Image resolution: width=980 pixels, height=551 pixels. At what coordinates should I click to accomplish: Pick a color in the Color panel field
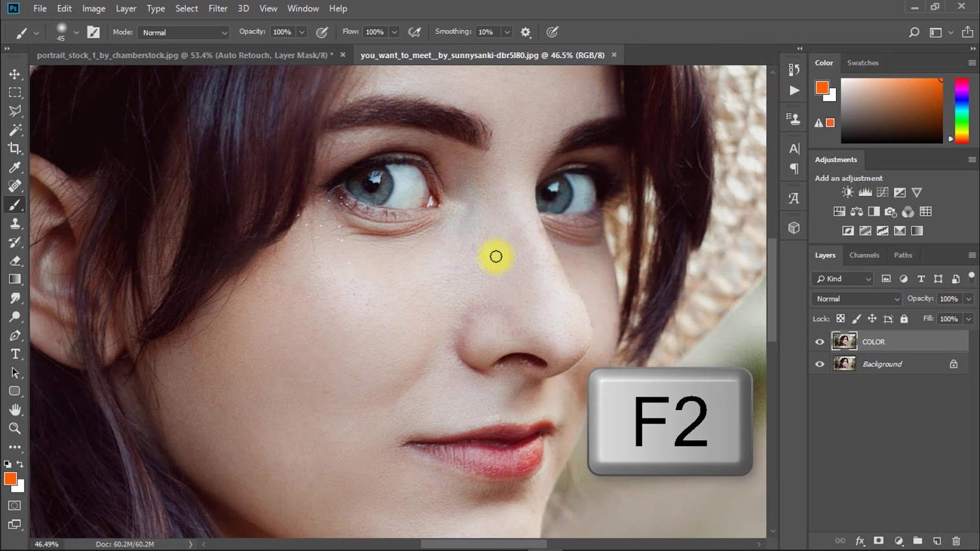click(x=892, y=111)
